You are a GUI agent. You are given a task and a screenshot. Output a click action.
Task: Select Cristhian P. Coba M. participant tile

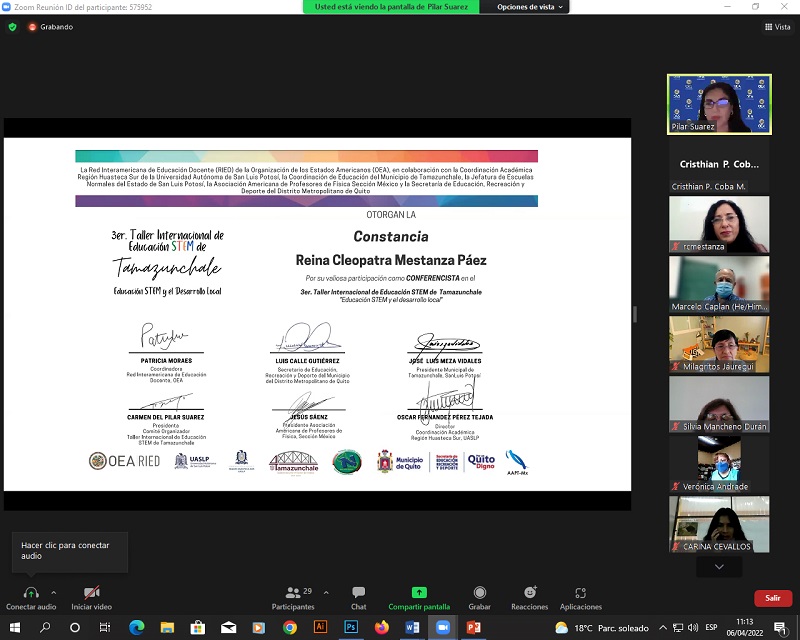point(719,165)
